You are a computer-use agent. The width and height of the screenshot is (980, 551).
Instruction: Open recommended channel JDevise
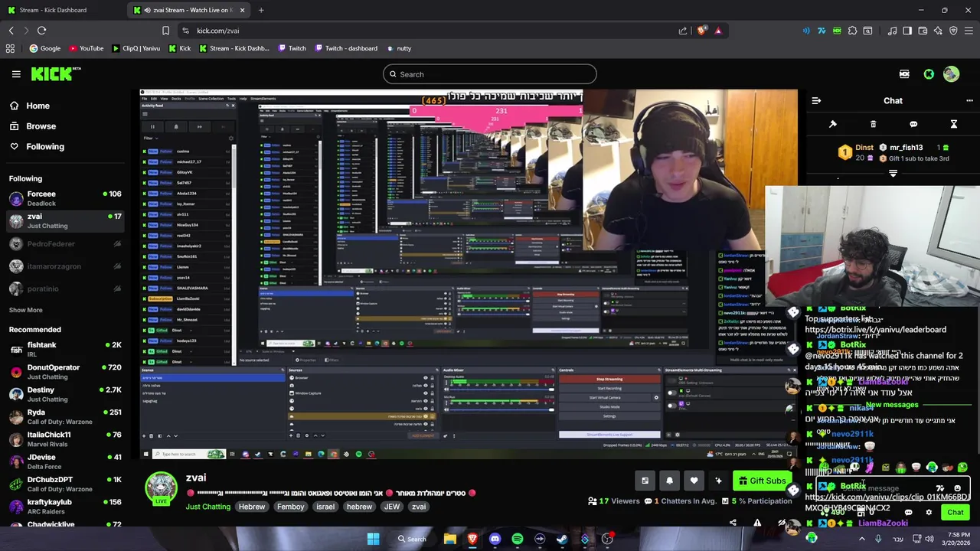click(65, 461)
